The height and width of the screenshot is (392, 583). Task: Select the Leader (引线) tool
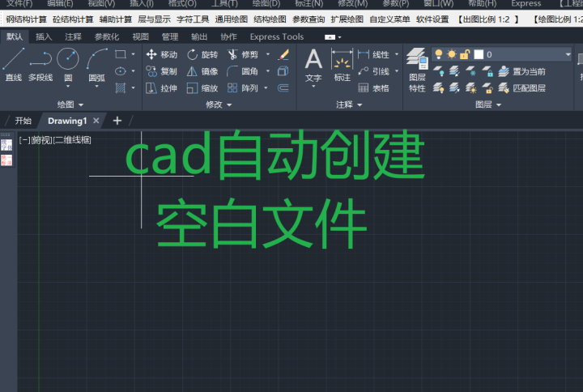(373, 71)
